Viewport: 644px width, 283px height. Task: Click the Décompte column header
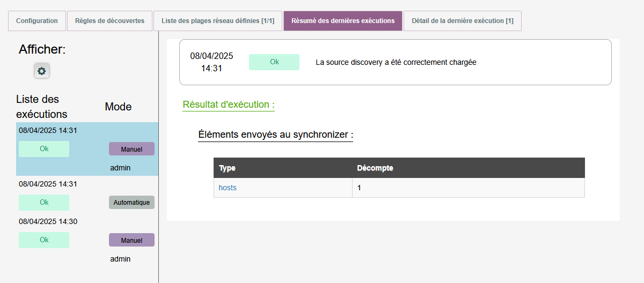[375, 168]
